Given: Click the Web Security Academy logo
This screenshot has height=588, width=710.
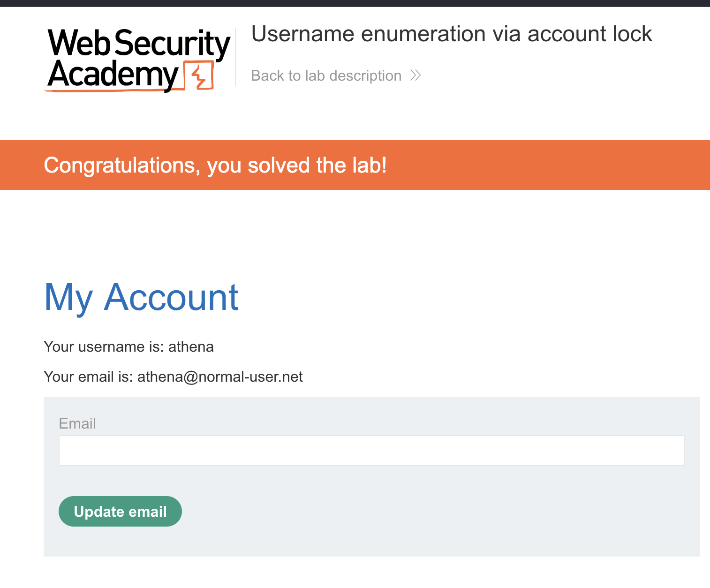Looking at the screenshot, I should click(x=138, y=59).
